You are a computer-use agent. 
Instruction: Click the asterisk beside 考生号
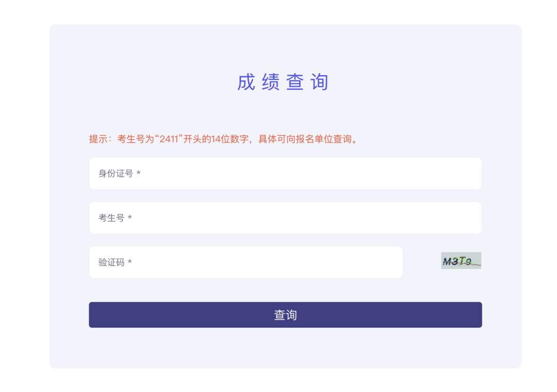coord(130,218)
